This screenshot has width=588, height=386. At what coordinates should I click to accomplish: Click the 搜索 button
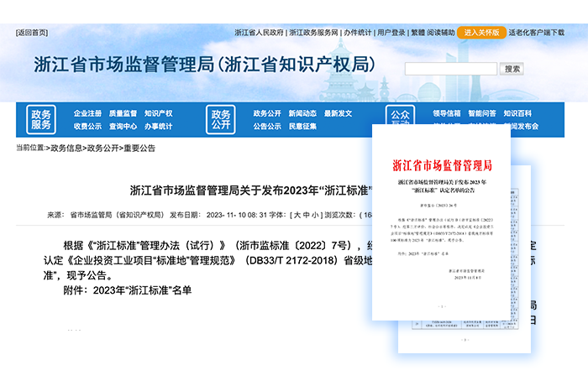512,69
